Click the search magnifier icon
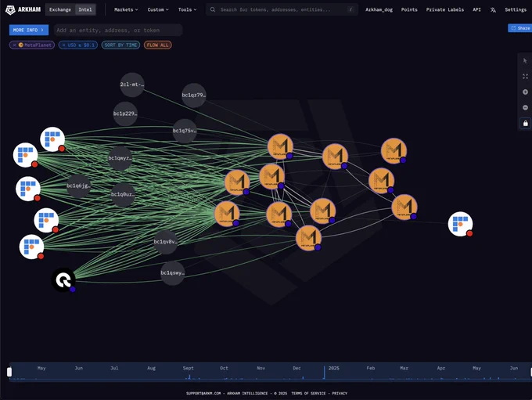The image size is (532, 400). [x=212, y=9]
